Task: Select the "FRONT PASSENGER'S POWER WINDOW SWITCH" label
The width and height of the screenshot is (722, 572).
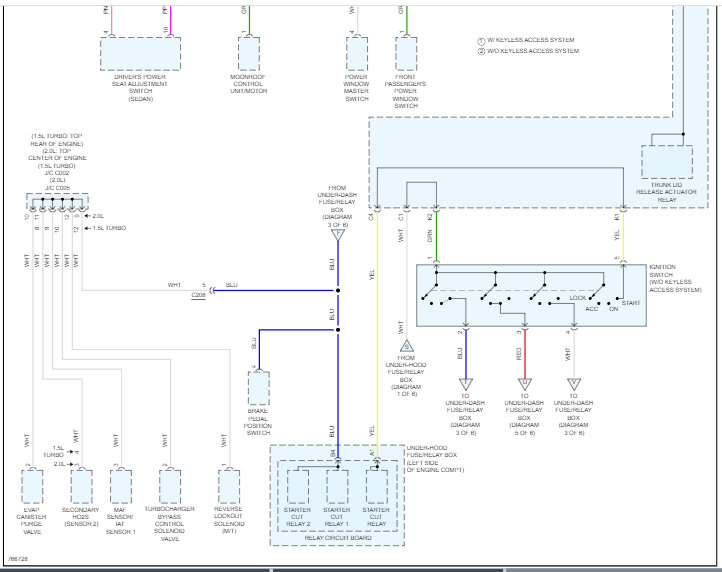Action: tap(406, 91)
